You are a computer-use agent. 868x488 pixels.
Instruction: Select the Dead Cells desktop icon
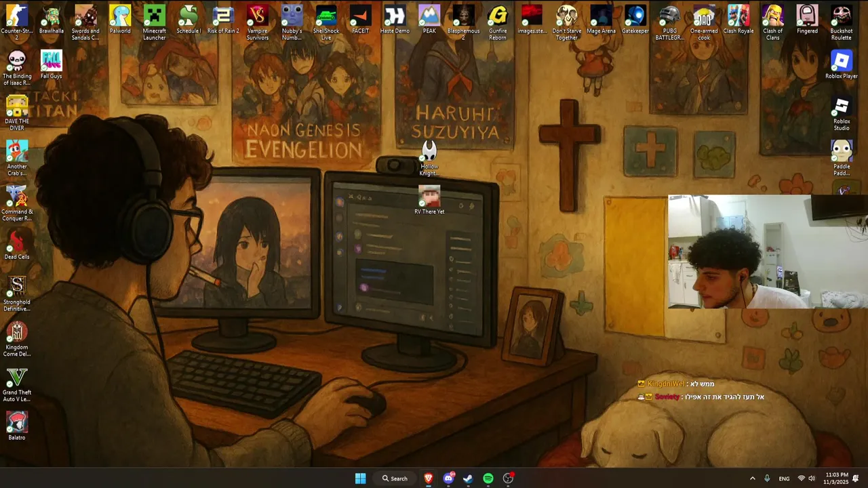(17, 245)
